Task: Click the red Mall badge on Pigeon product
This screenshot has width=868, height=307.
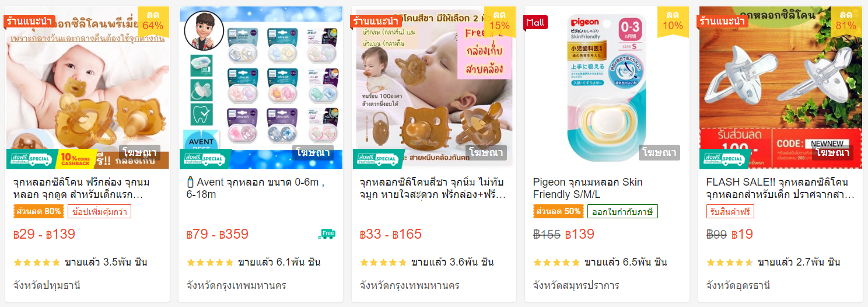Action: [x=535, y=22]
